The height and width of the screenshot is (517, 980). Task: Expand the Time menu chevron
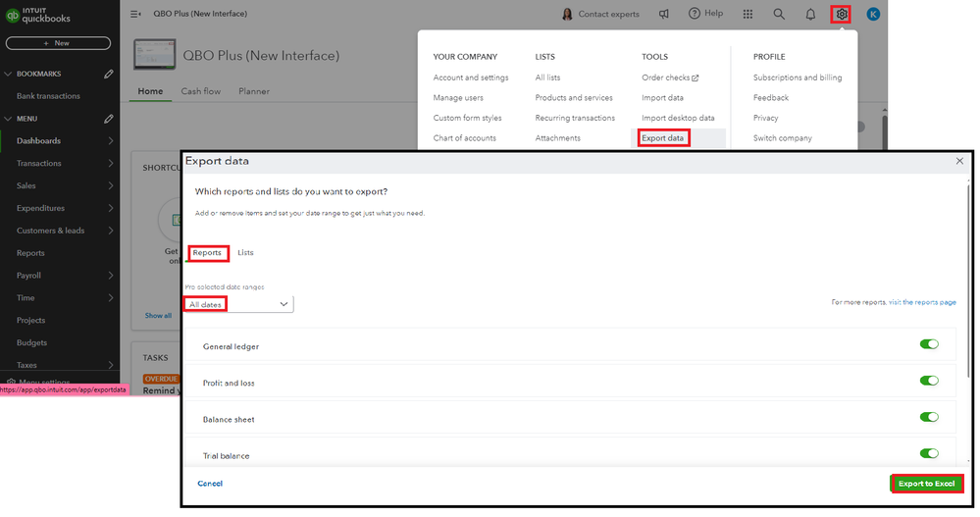click(110, 298)
